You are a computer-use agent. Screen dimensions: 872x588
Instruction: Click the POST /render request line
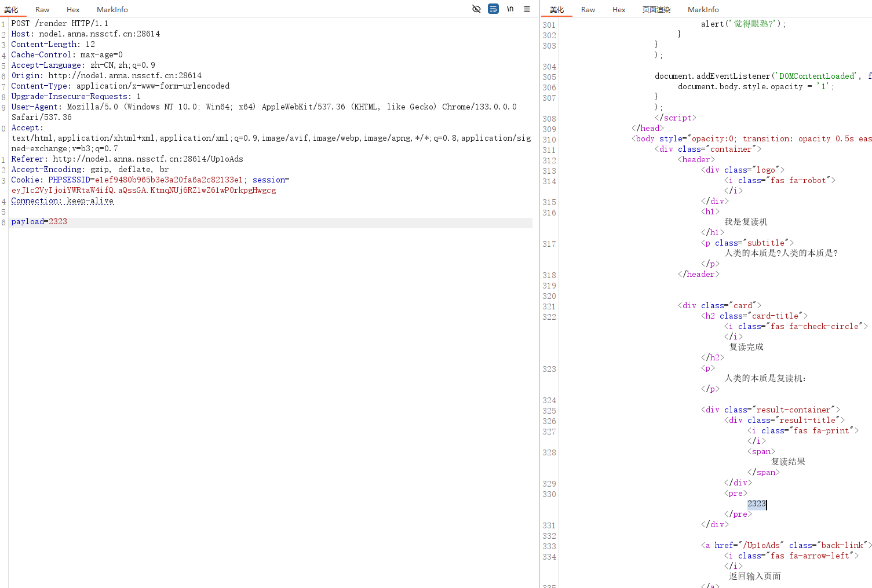[x=60, y=24]
